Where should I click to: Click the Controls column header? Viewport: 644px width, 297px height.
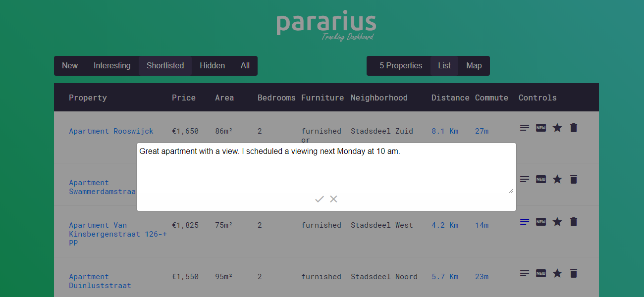[537, 98]
